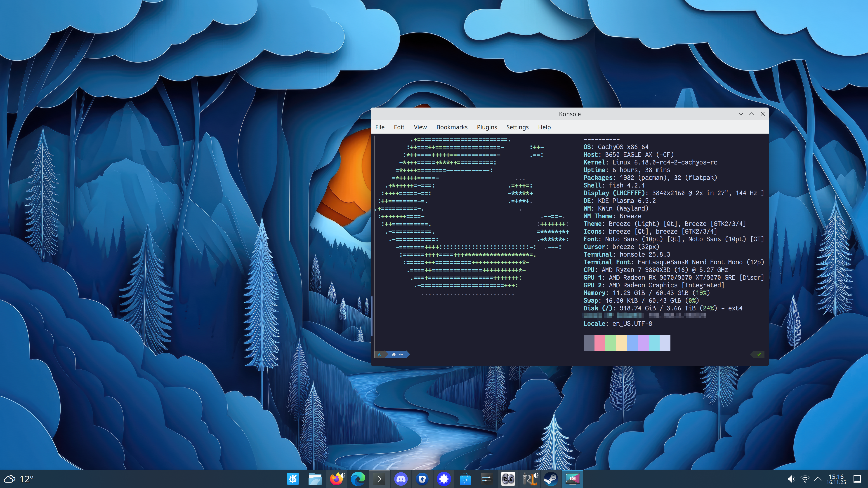The image size is (868, 488).
Task: Mute audio via the speaker tray icon
Action: [x=791, y=479]
